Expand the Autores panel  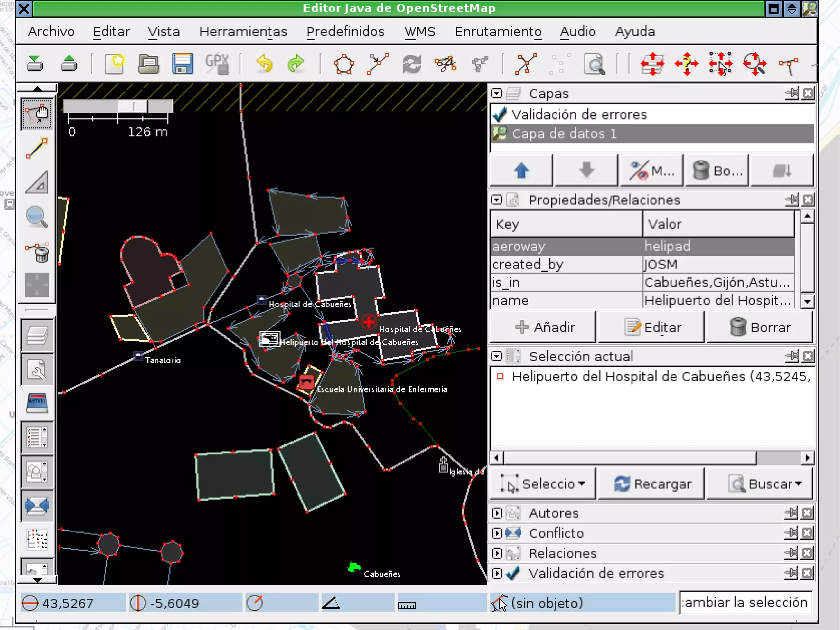click(x=497, y=513)
